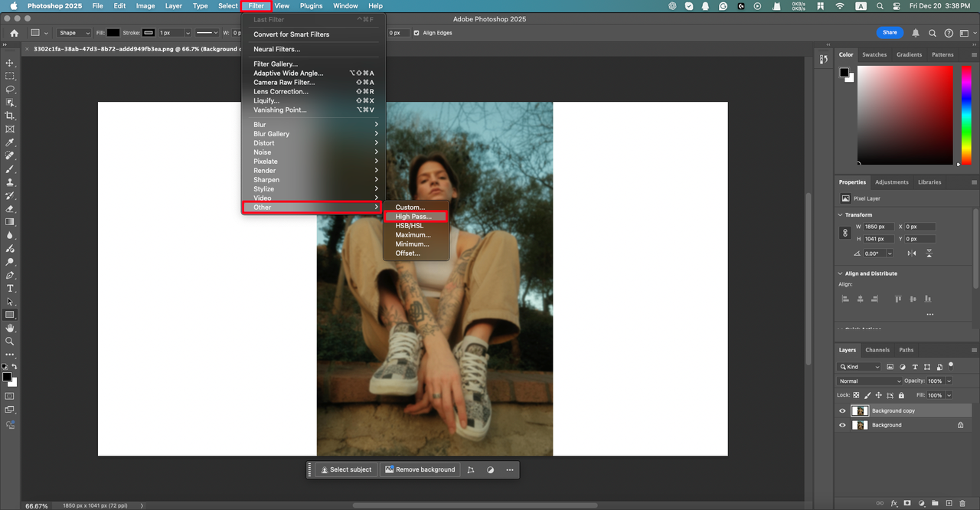The image size is (980, 510).
Task: Click the Remove background button
Action: (x=420, y=470)
